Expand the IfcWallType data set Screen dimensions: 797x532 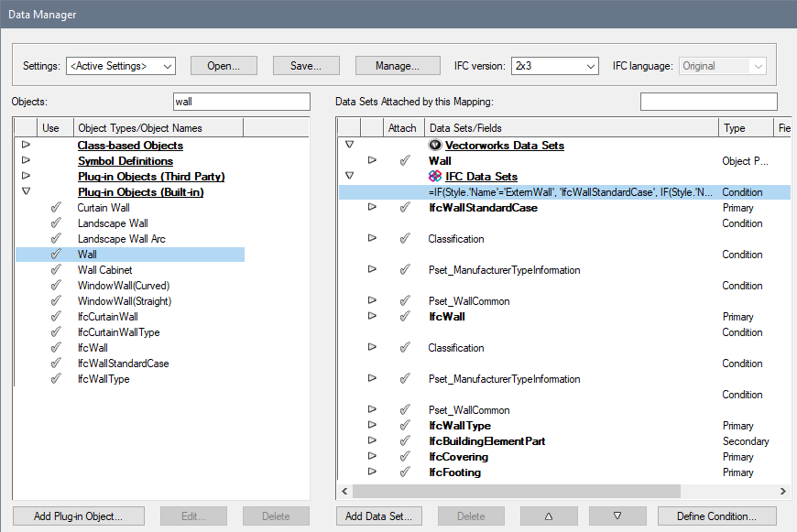[372, 426]
